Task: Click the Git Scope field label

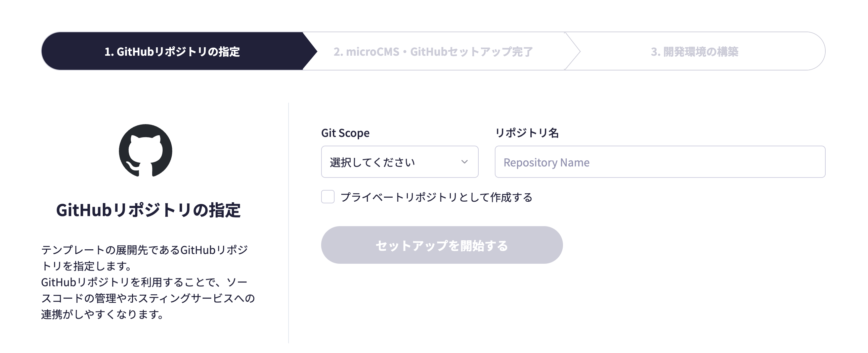Action: click(x=345, y=133)
